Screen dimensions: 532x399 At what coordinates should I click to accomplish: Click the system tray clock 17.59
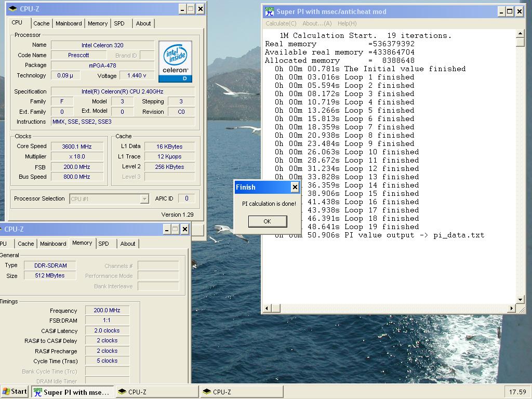(x=517, y=392)
